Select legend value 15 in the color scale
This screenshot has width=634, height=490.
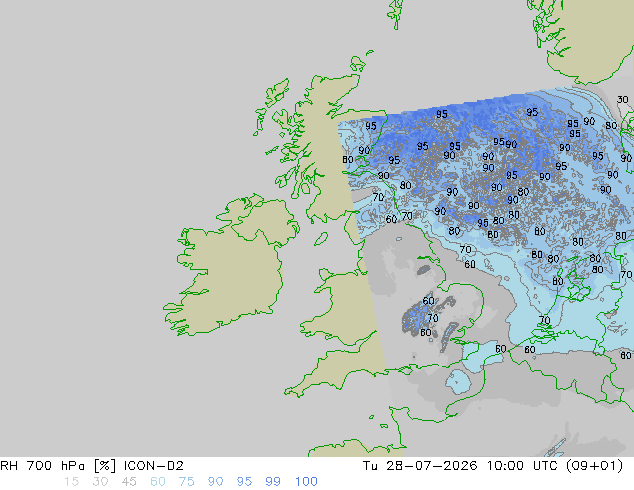pyautogui.click(x=71, y=482)
